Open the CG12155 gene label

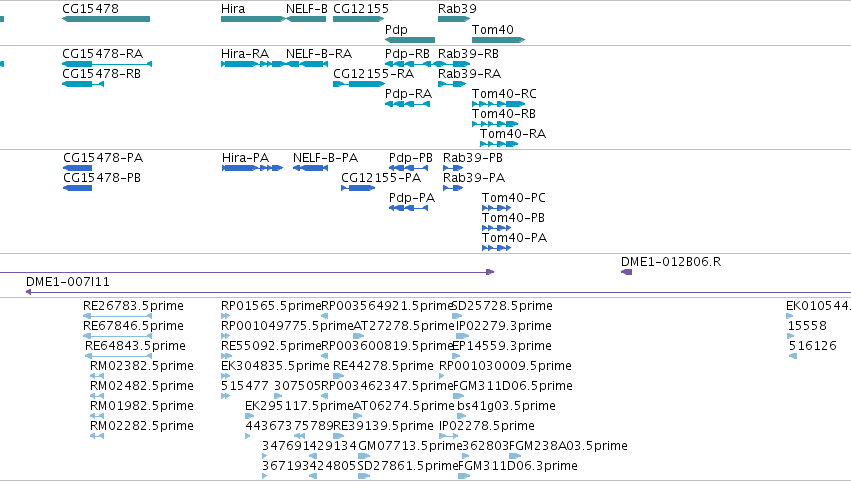(361, 9)
